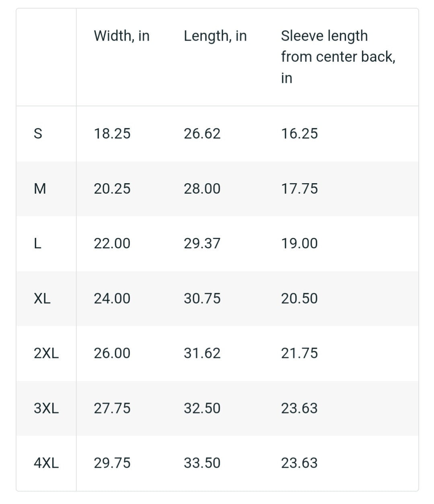Select the 4XL size row label
Screen dimensions: 434x504
[x=46, y=463]
